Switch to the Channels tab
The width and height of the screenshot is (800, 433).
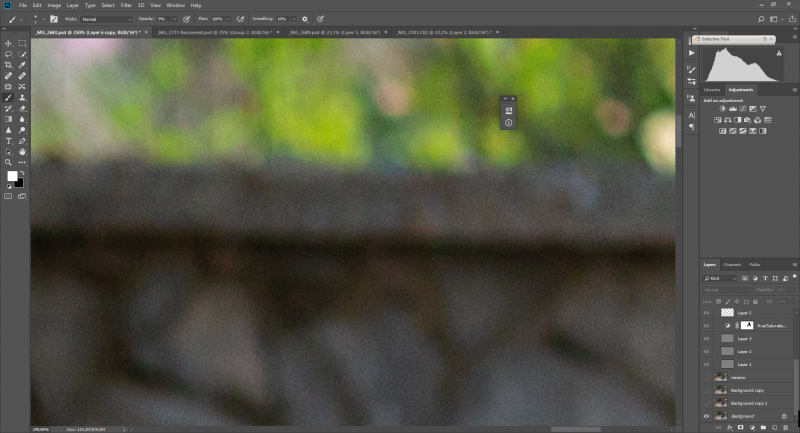pos(732,265)
